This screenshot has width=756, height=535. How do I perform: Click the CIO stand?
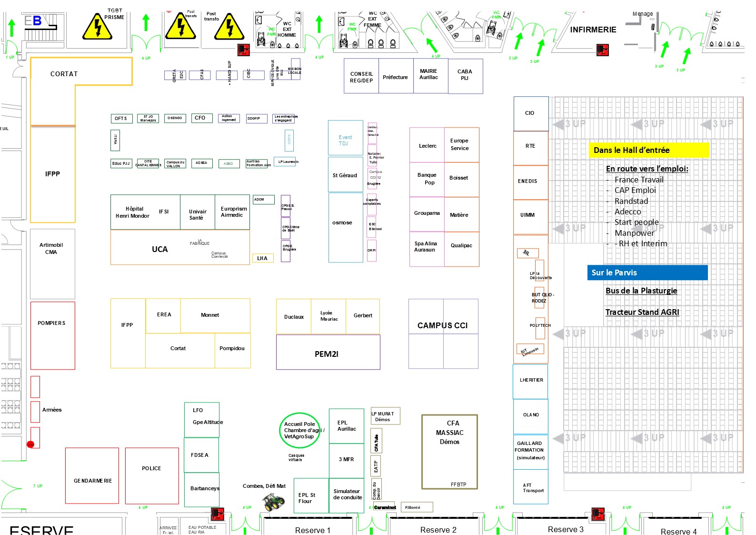[x=531, y=113]
